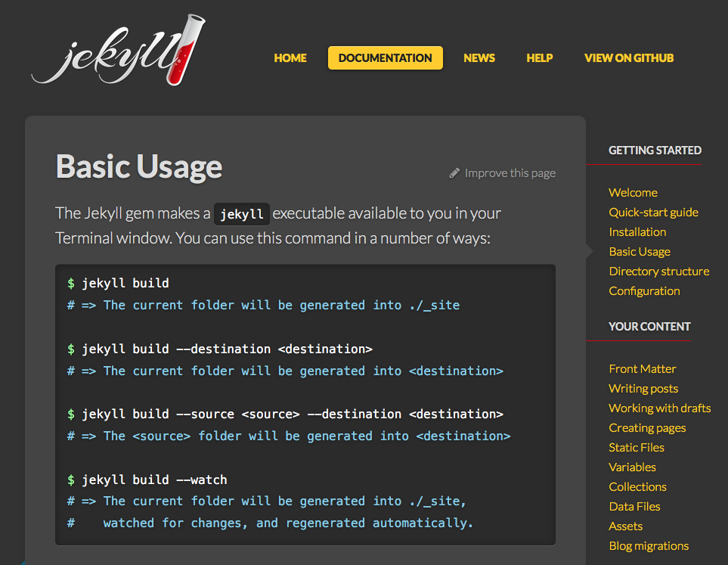Open the Home nav item
This screenshot has width=728, height=565.
click(x=290, y=58)
